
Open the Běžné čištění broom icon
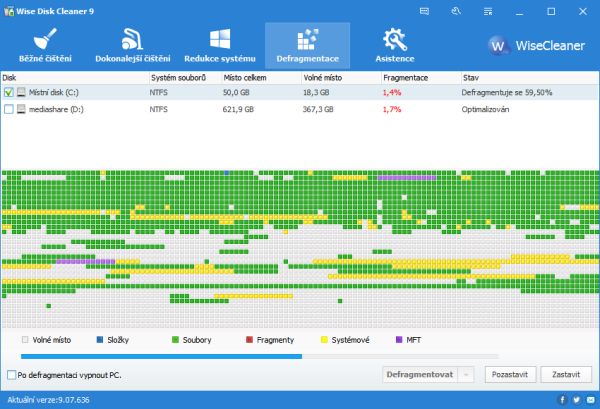pyautogui.click(x=45, y=39)
